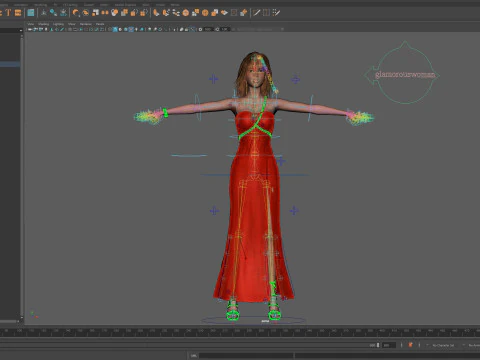Select the green wrist control on left hand

[x=165, y=113]
